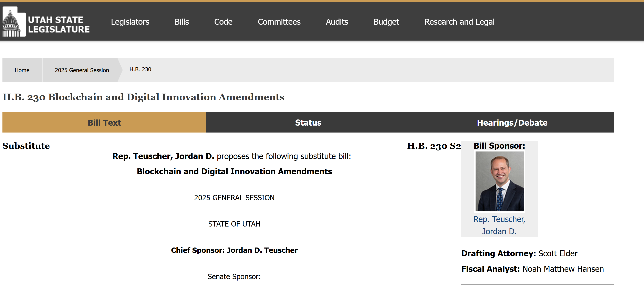The height and width of the screenshot is (294, 644).
Task: Switch to the Status tab
Action: pos(308,123)
